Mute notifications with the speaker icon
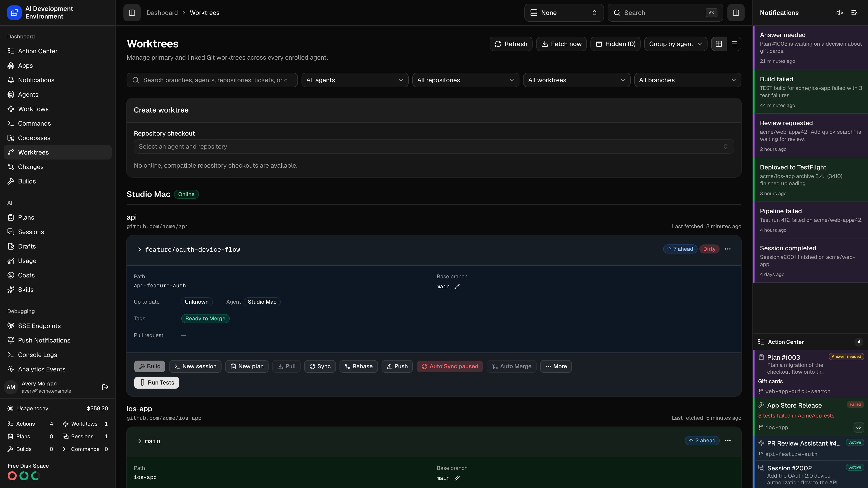Screen dimensions: 868x488 [840, 13]
